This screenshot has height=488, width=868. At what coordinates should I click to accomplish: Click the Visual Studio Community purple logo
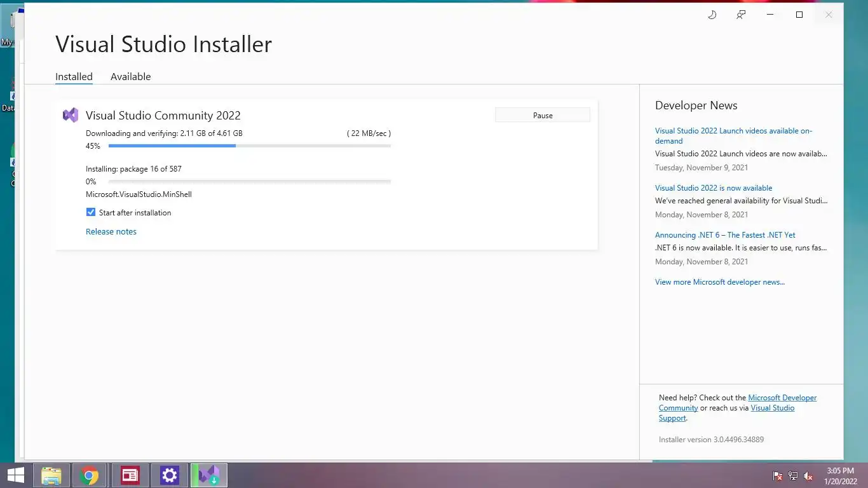click(71, 115)
